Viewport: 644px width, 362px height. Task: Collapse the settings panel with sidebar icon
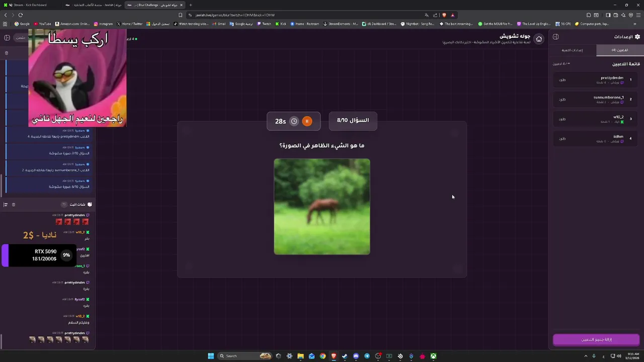(555, 37)
